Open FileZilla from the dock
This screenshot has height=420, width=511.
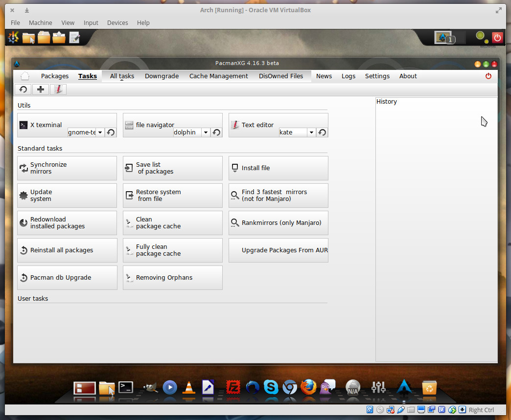233,387
